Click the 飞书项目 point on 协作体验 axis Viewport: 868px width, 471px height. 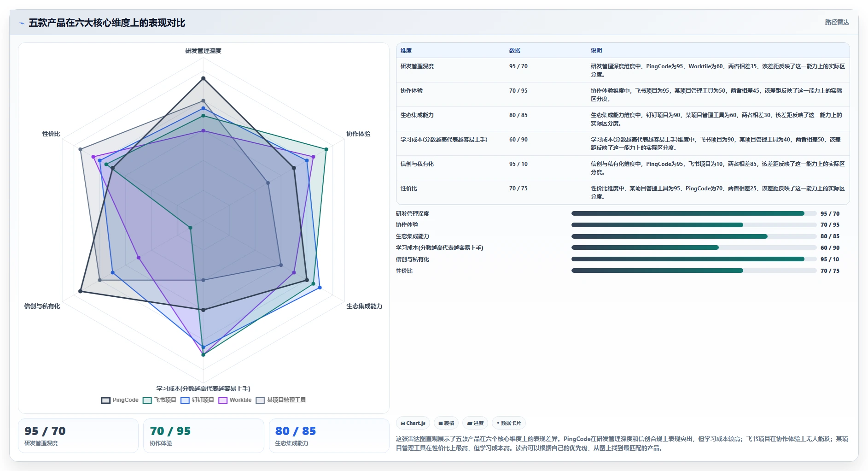(x=326, y=149)
